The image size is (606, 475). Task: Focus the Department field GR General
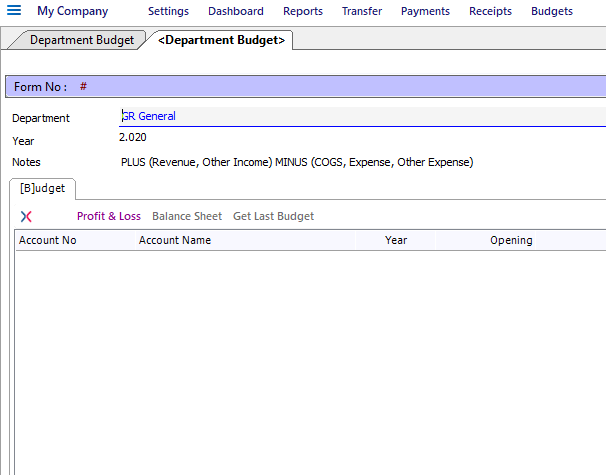(363, 116)
